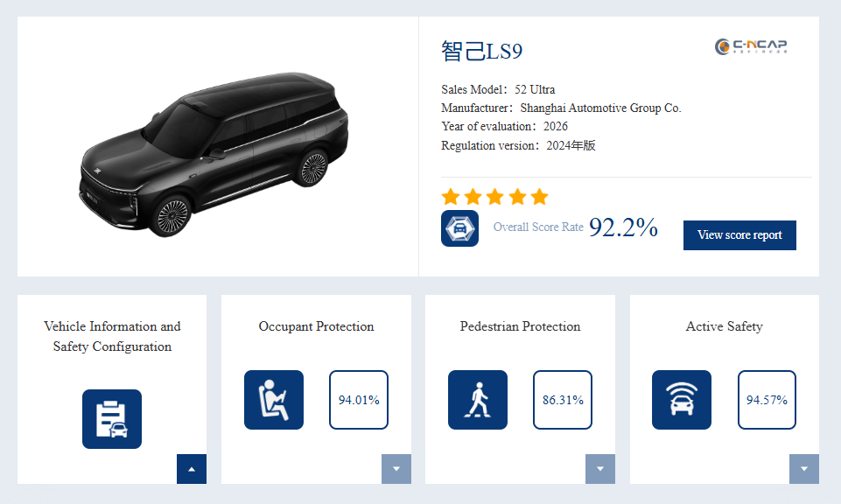Click the active safety car radar icon

(681, 400)
